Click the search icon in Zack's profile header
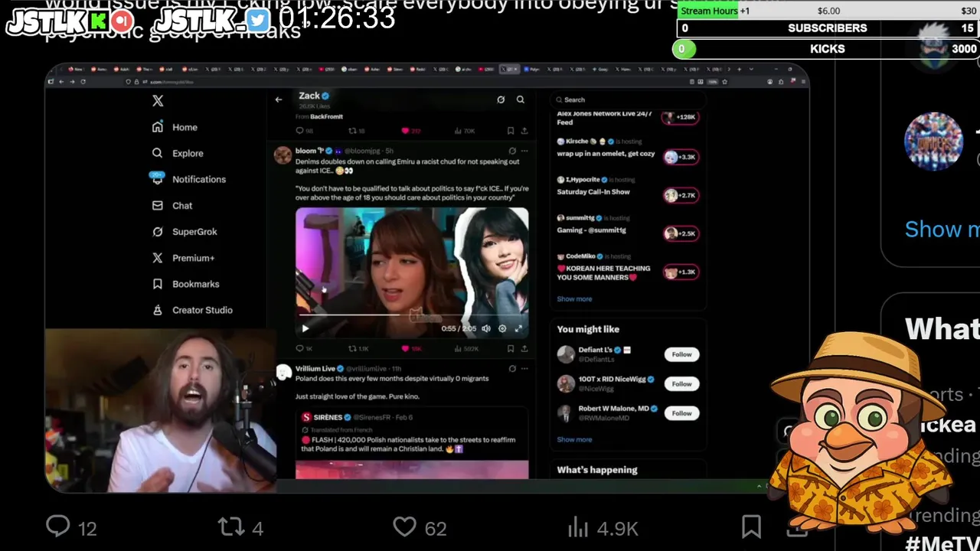Image resolution: width=980 pixels, height=551 pixels. point(521,99)
